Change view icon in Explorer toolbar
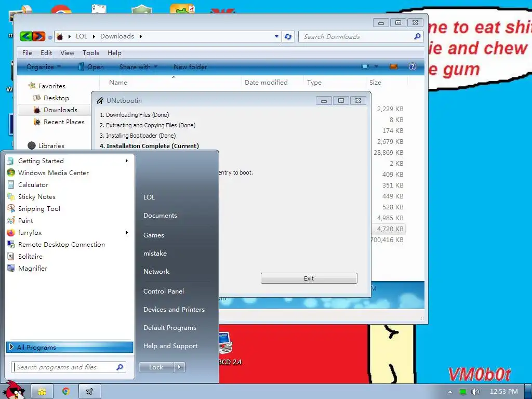Viewport: 532px width, 399px height. 365,66
